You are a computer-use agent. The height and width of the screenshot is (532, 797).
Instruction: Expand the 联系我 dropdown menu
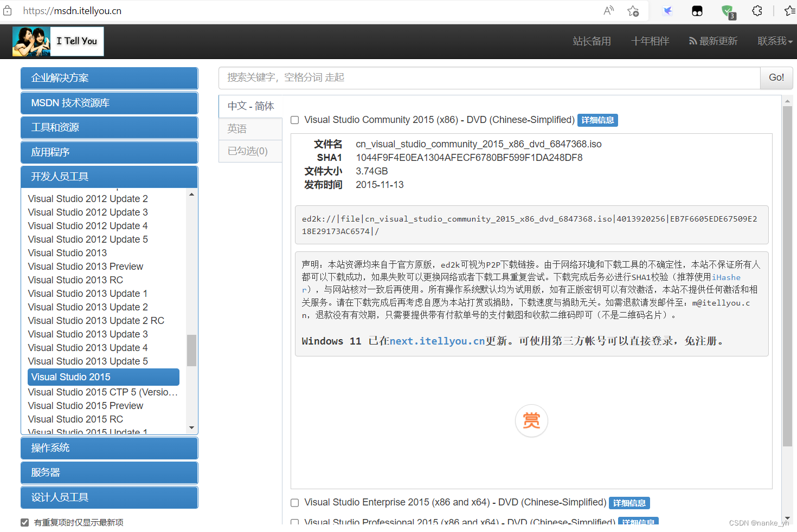(775, 41)
